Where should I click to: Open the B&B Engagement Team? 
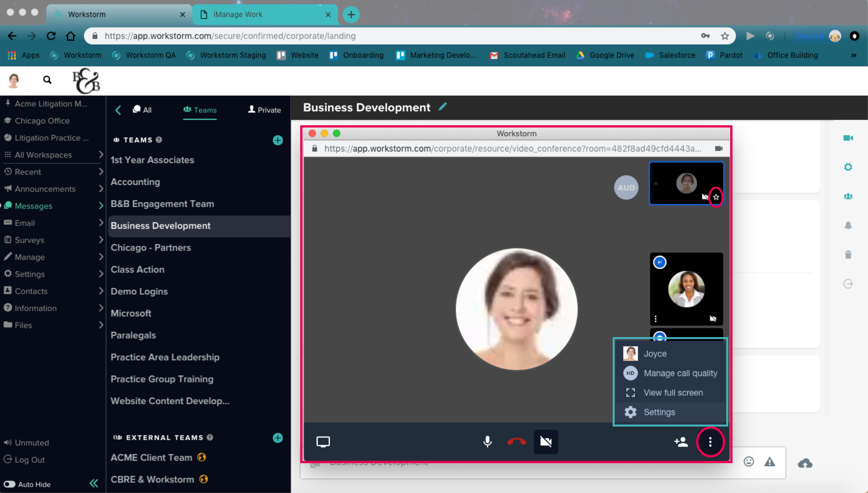[x=162, y=204]
